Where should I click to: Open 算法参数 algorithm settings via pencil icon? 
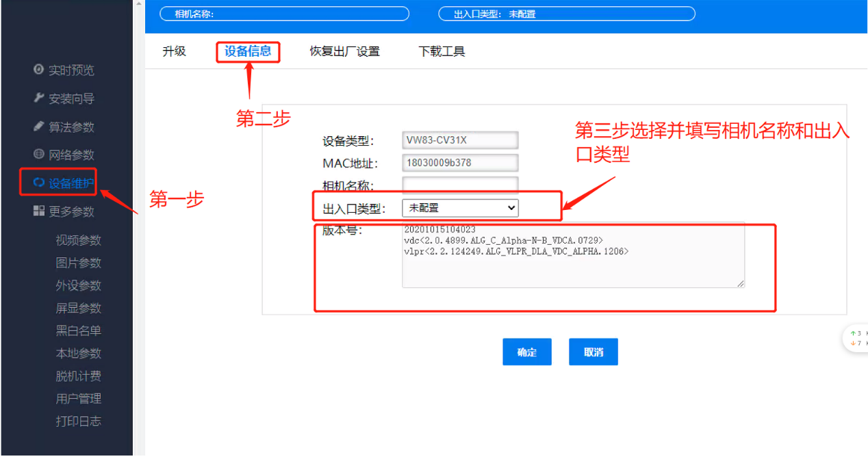click(x=66, y=125)
